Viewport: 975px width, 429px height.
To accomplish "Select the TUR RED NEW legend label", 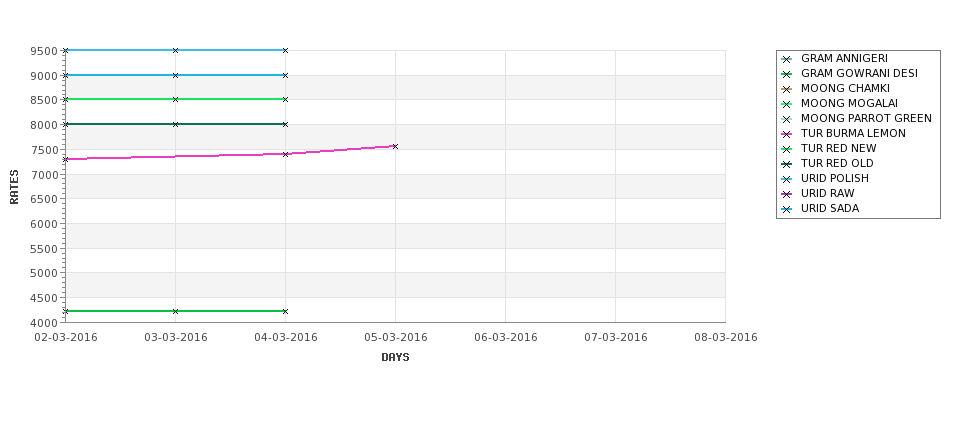I will coord(838,148).
